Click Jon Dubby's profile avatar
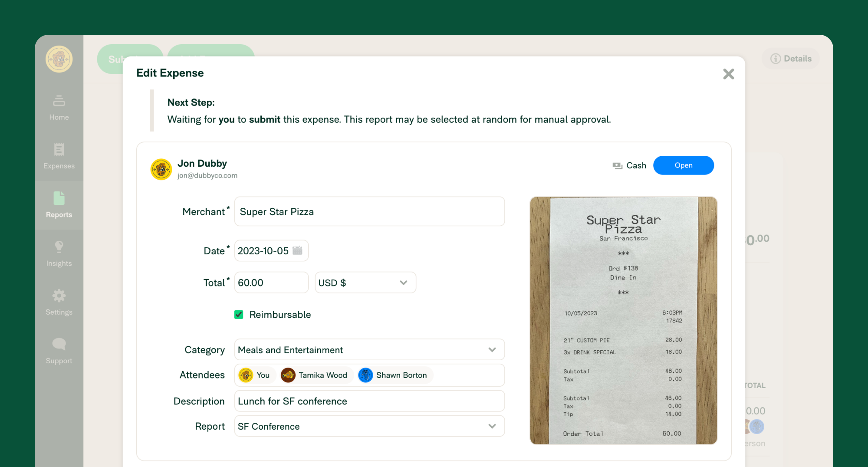 pos(161,169)
